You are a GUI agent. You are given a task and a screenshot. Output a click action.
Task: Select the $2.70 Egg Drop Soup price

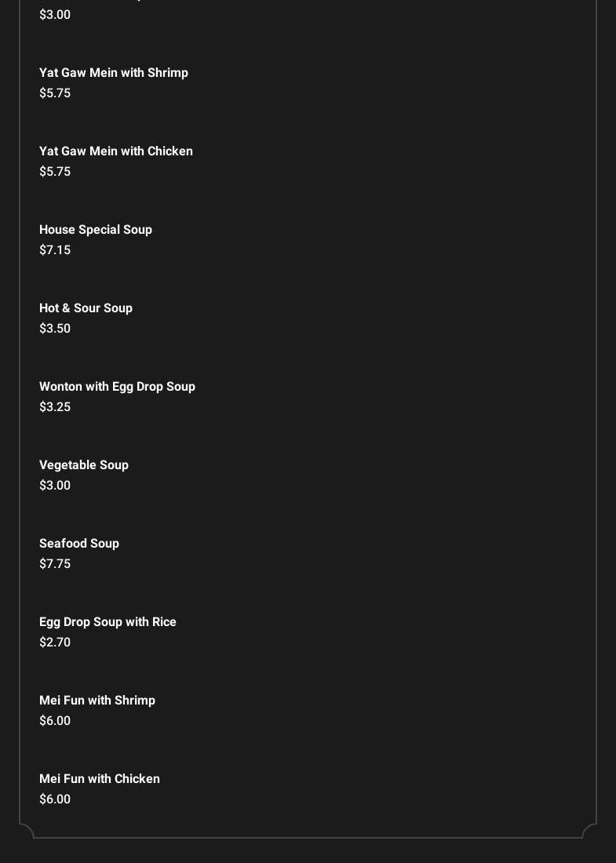(x=55, y=643)
